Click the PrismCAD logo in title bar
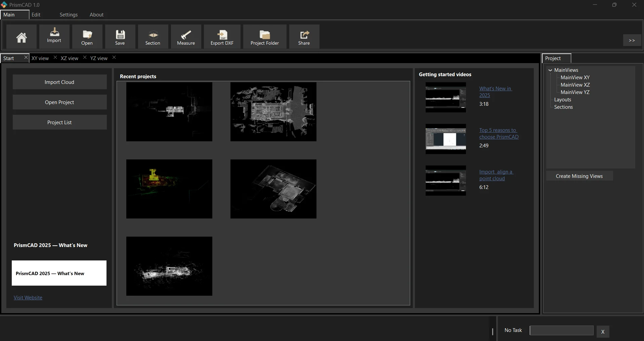This screenshot has height=341, width=644. click(4, 5)
